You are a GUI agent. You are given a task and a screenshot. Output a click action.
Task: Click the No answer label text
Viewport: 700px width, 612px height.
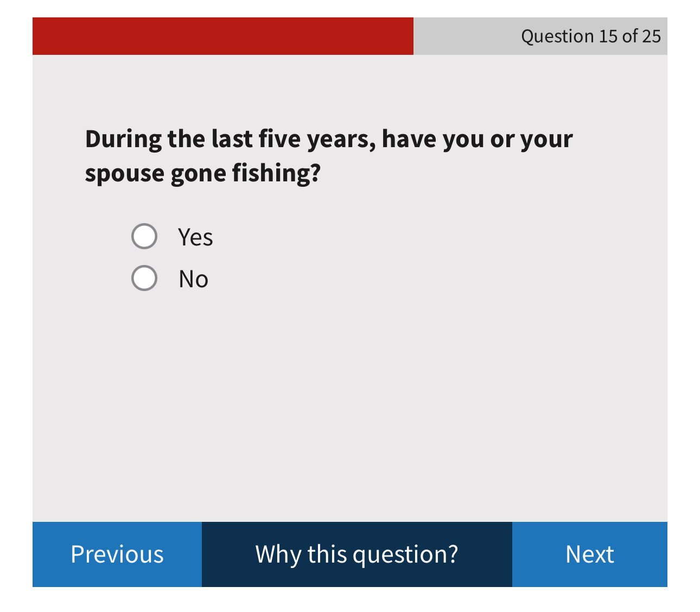(193, 279)
